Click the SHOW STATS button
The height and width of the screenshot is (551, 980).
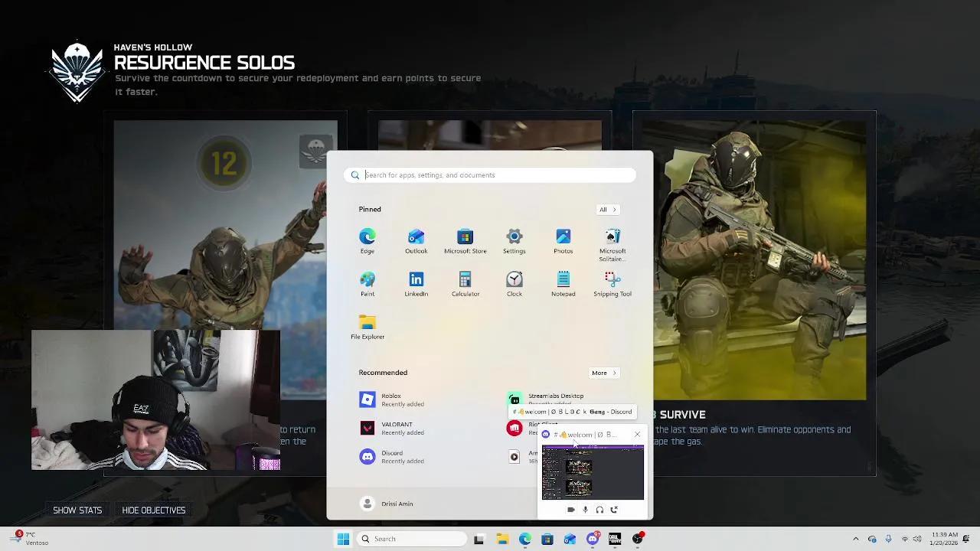tap(77, 510)
